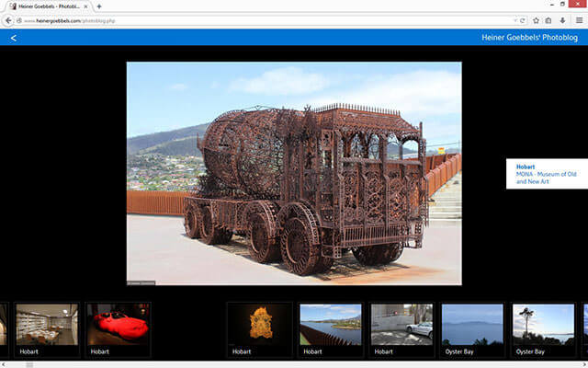Go back using the browser back arrow
This screenshot has height=368, width=588.
(x=8, y=20)
